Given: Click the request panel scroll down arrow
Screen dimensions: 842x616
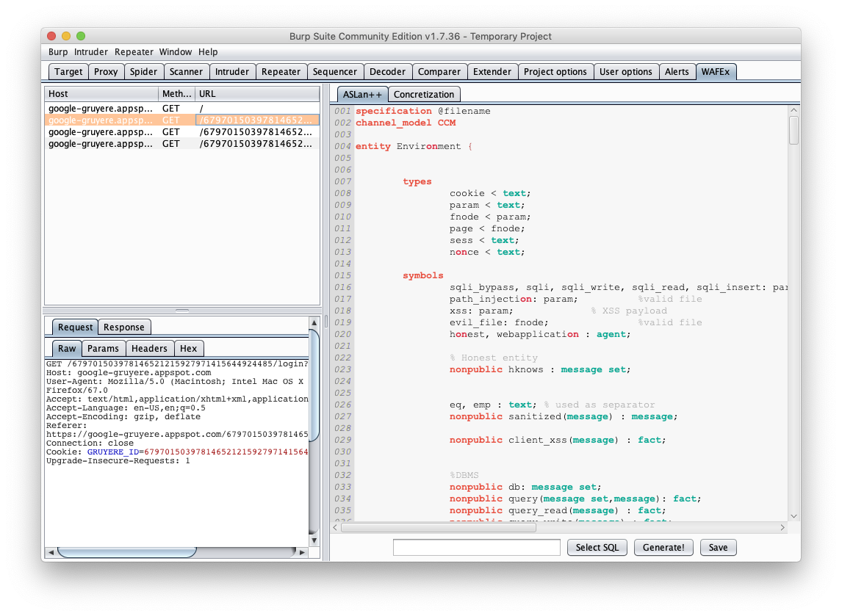Looking at the screenshot, I should [x=314, y=541].
